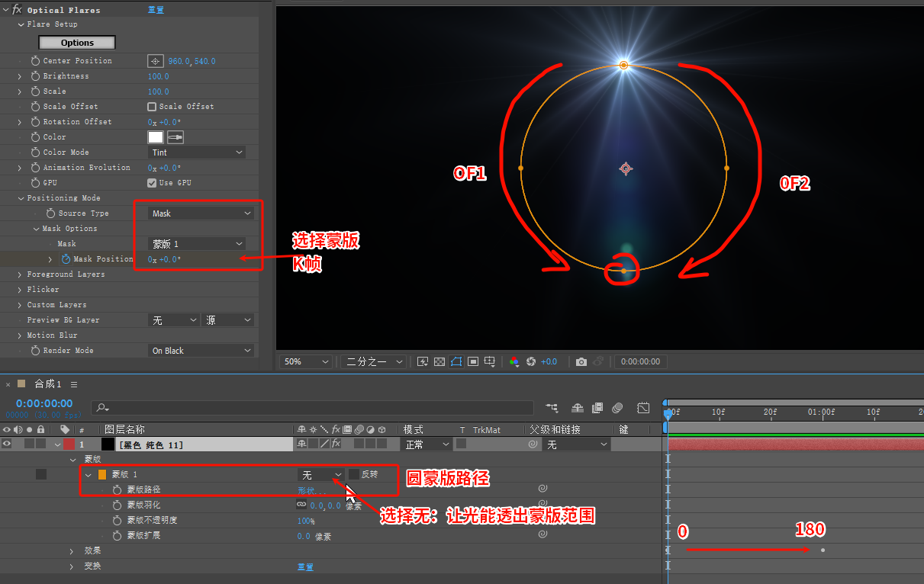Click the reset exposure aperture icon
924x584 pixels.
[x=531, y=361]
